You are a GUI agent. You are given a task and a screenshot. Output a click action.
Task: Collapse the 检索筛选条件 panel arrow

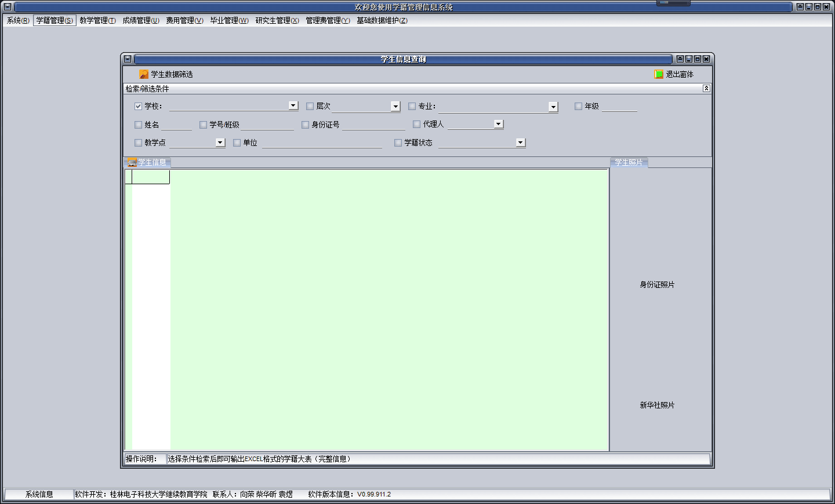(x=706, y=89)
